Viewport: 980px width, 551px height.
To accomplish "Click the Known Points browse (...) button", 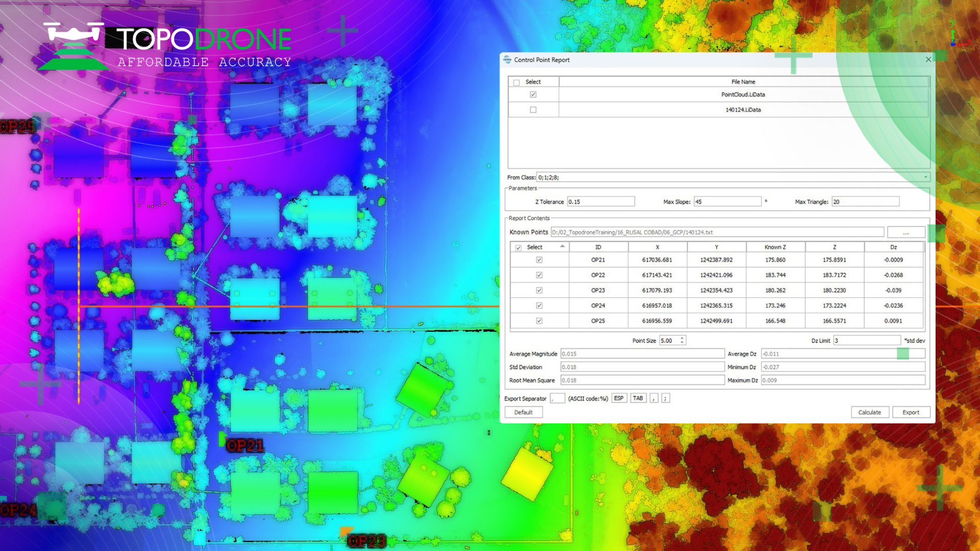I will click(905, 233).
